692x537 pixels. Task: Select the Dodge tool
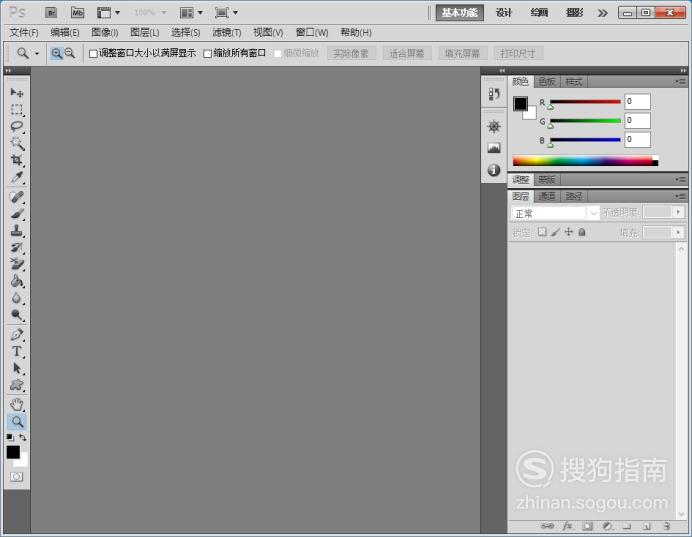(17, 315)
